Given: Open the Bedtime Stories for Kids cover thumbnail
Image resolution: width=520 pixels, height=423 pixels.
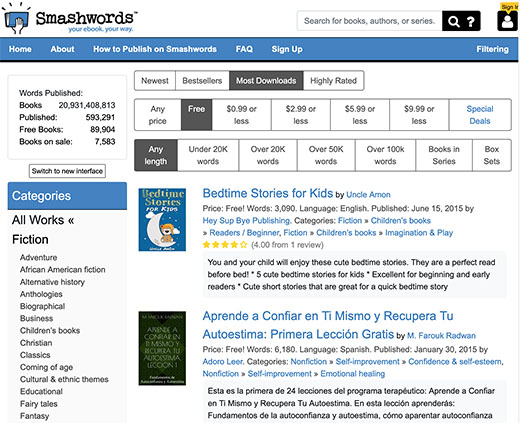Looking at the screenshot, I should (x=162, y=220).
